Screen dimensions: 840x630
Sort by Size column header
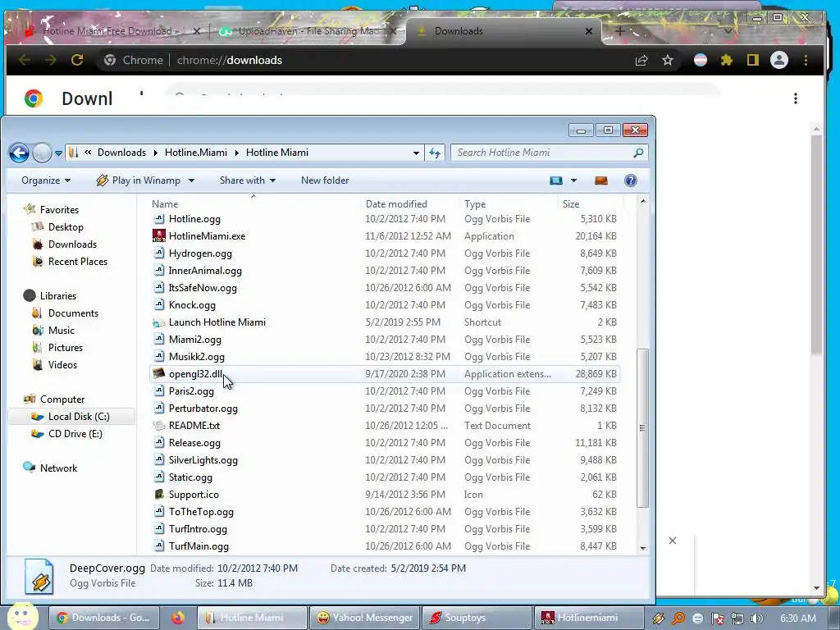point(571,204)
